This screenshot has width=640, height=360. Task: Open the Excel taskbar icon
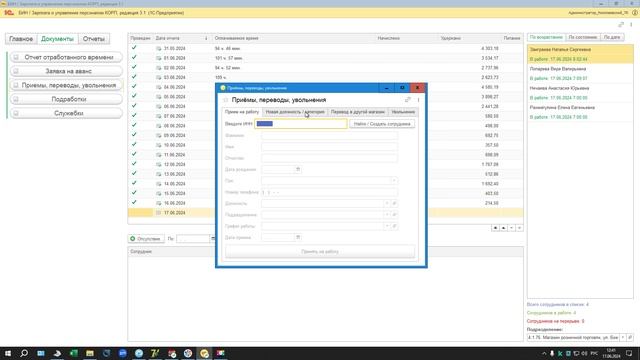point(73,353)
